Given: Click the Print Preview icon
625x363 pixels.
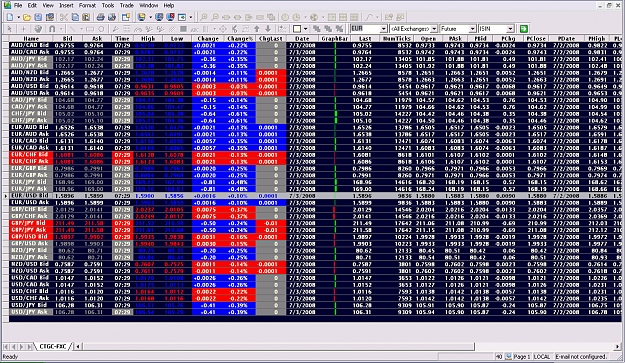Looking at the screenshot, I should 112,17.
